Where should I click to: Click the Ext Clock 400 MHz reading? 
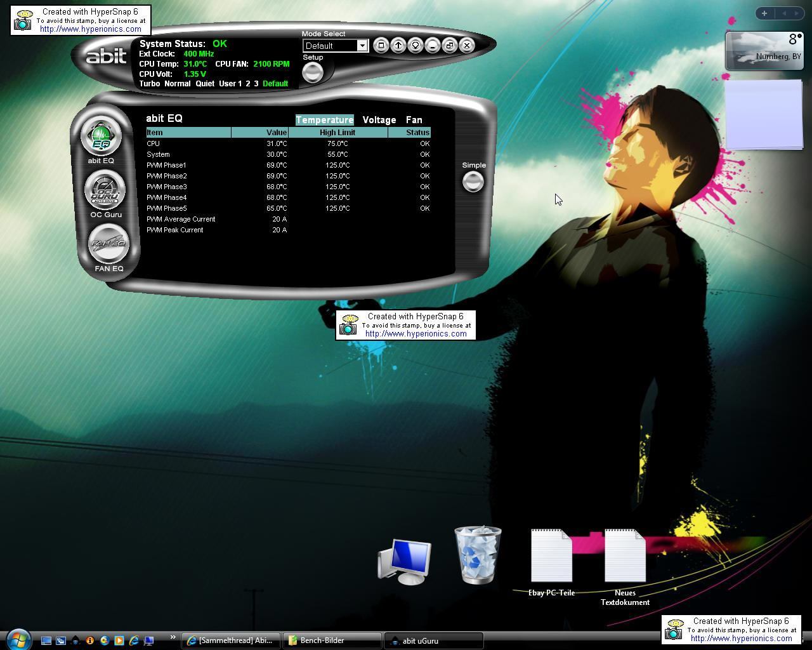coord(199,54)
